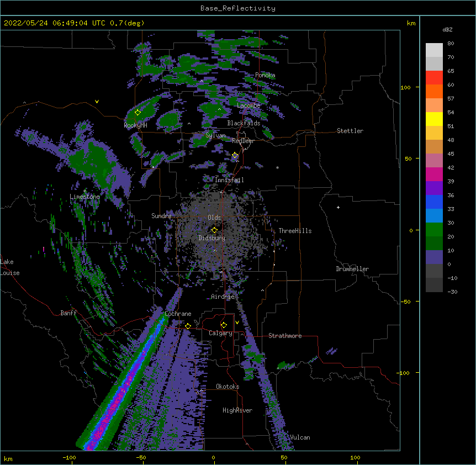The height and width of the screenshot is (465, 476).
Task: Click the Vulcan town label
Action: pyautogui.click(x=300, y=437)
